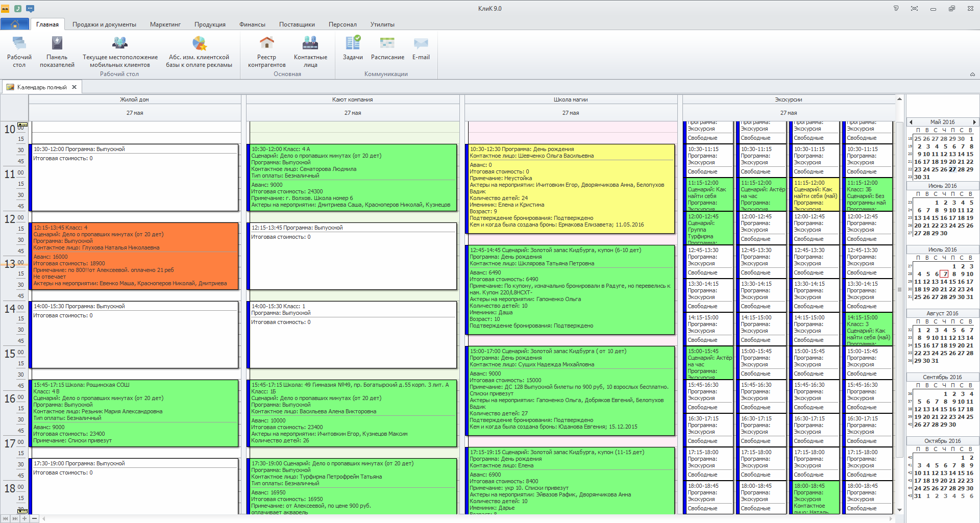Viewport: 980px width, 523px height.
Task: Click the Май 2016 month header
Action: pos(942,122)
